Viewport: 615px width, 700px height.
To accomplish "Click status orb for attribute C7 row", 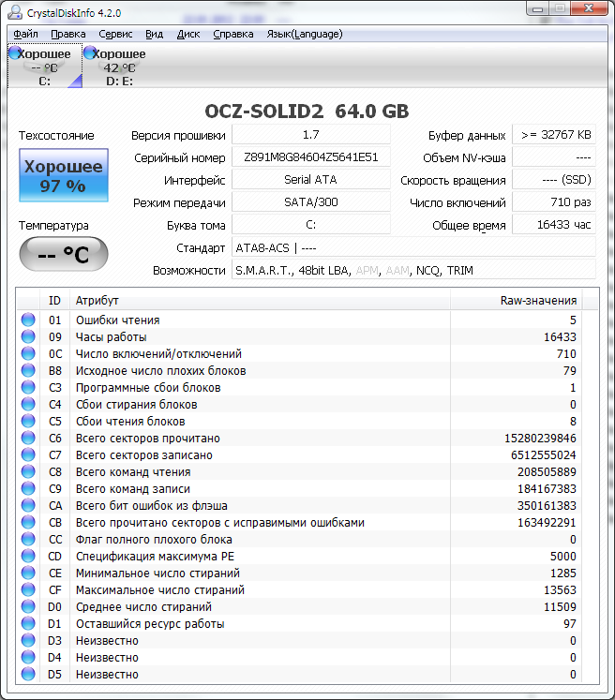I will click(28, 454).
